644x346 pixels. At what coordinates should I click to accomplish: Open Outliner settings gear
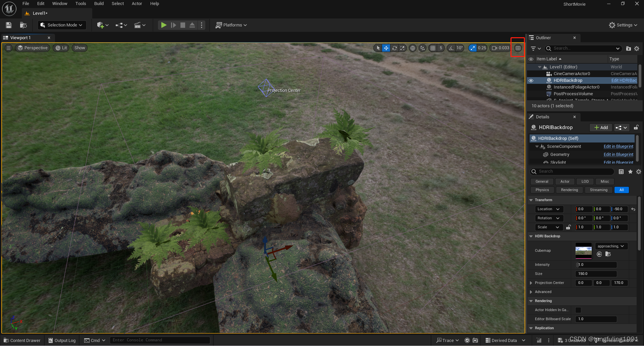(637, 49)
